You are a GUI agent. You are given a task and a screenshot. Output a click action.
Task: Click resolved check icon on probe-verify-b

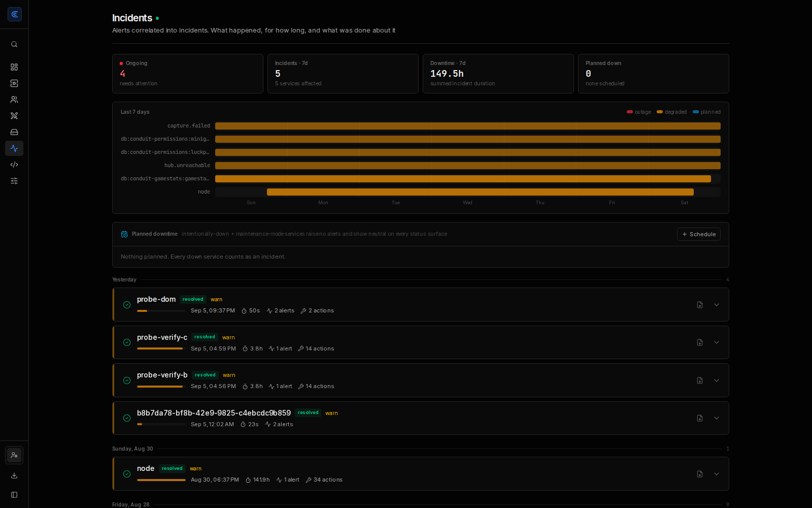127,380
